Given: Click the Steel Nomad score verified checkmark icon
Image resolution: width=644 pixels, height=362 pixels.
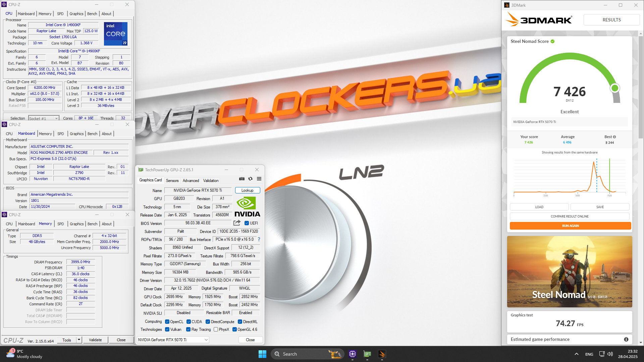Looking at the screenshot, I should click(552, 42).
